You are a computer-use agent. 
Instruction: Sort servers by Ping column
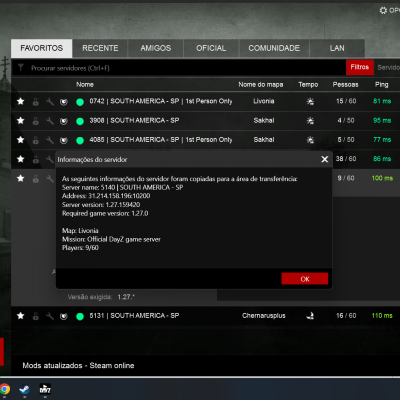point(381,85)
